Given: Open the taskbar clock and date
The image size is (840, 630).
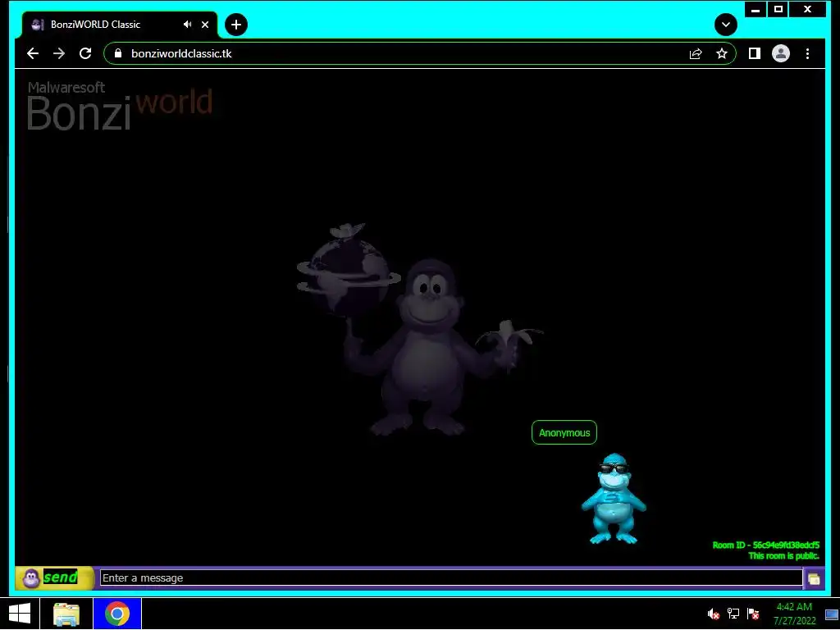Looking at the screenshot, I should 794,614.
